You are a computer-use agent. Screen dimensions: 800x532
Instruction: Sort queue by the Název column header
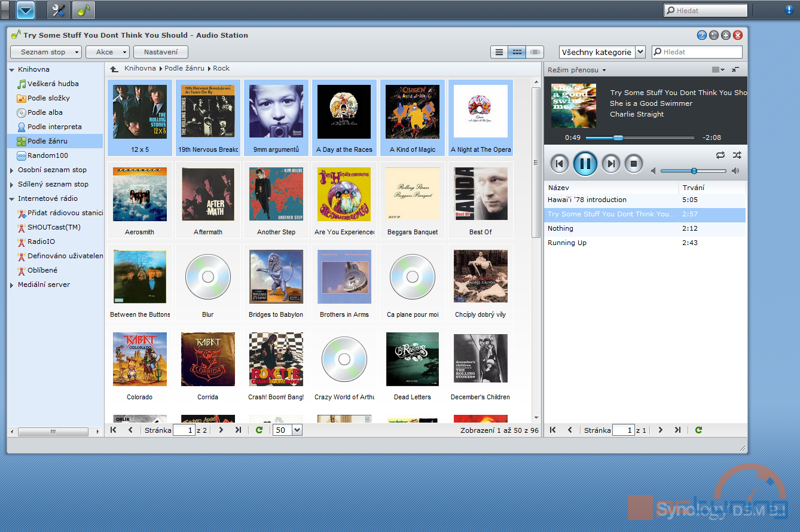coord(611,188)
